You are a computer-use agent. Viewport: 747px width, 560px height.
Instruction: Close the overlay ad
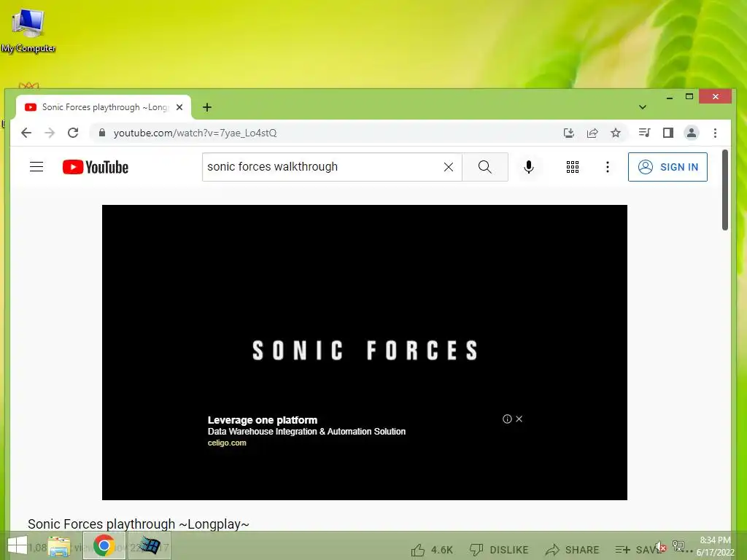[x=519, y=419]
